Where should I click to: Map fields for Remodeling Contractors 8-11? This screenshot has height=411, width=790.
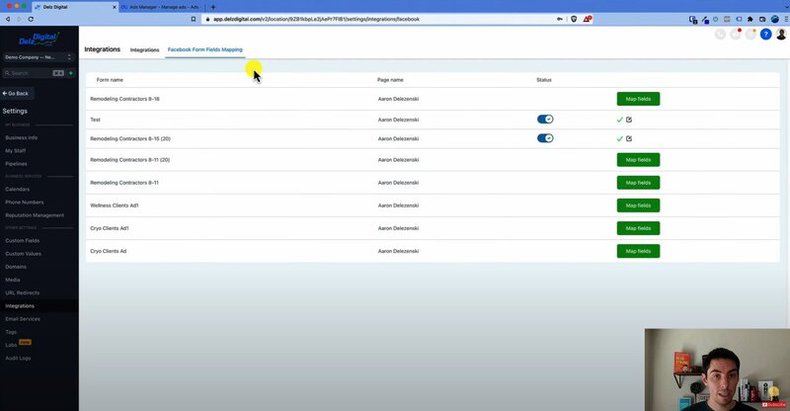(x=638, y=183)
